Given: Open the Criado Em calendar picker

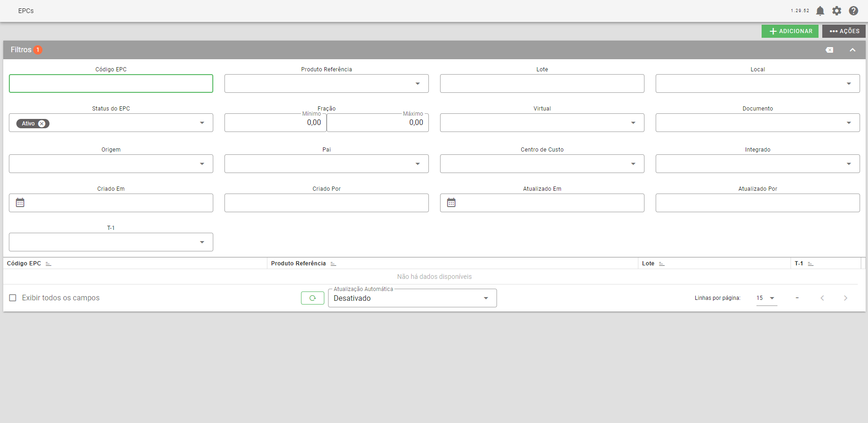Looking at the screenshot, I should pos(20,202).
